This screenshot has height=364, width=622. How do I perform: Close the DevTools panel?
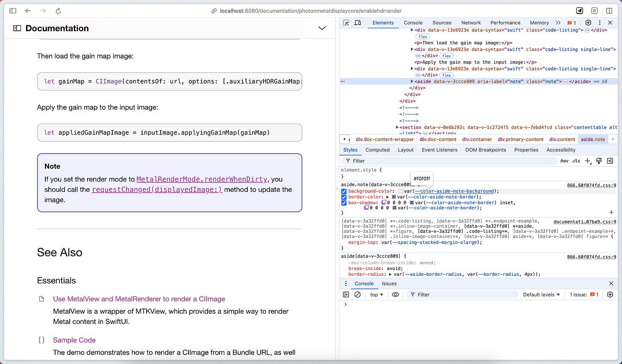(610, 23)
